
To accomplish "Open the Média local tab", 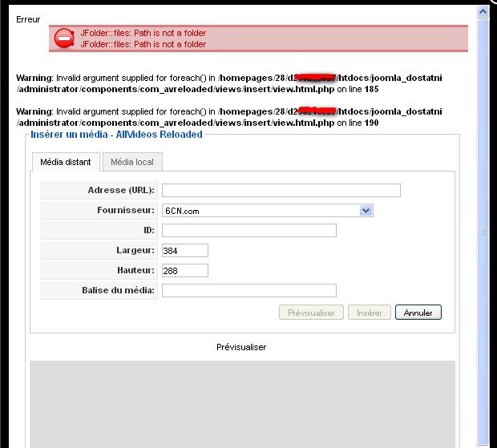I will point(132,162).
